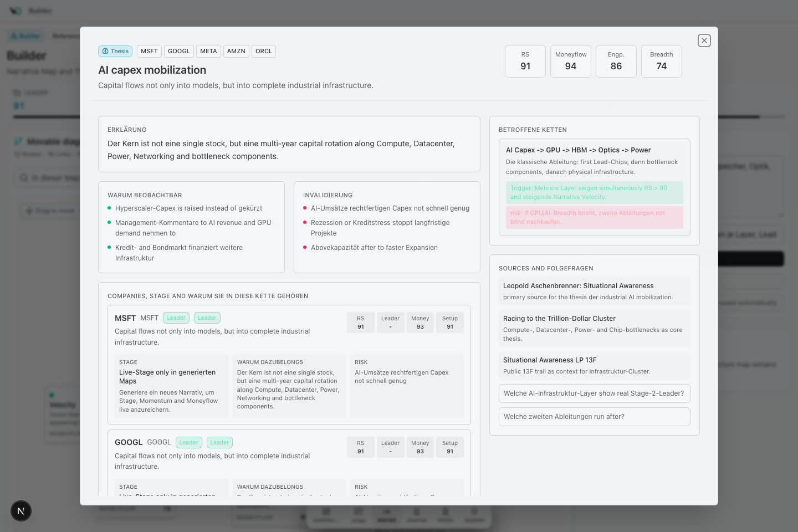Select the ORCL ticker chip

tap(264, 51)
